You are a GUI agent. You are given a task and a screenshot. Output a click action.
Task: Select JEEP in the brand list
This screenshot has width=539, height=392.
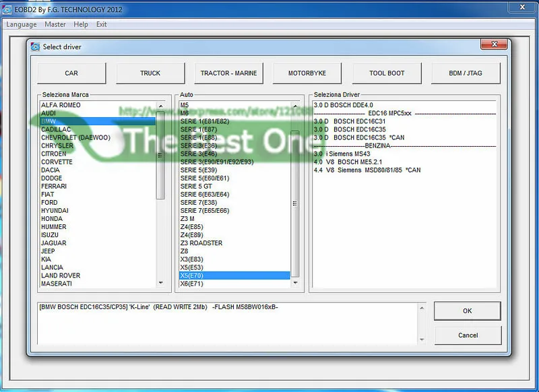(98, 251)
